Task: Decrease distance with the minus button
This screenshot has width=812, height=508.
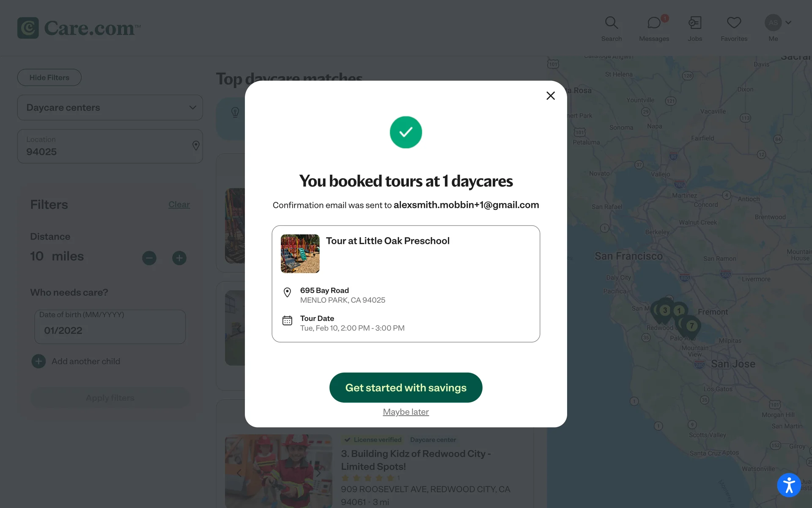Action: tap(149, 258)
